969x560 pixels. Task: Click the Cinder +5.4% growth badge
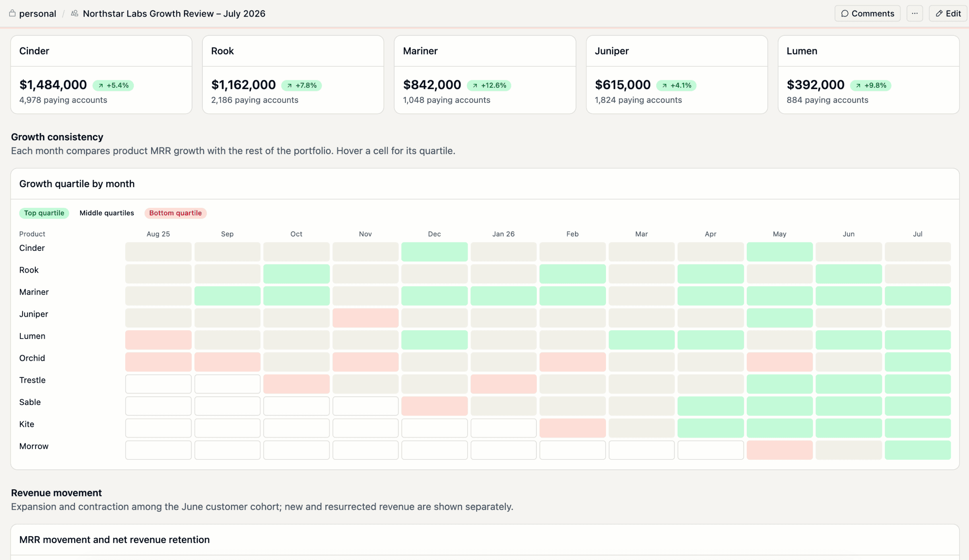pos(113,85)
